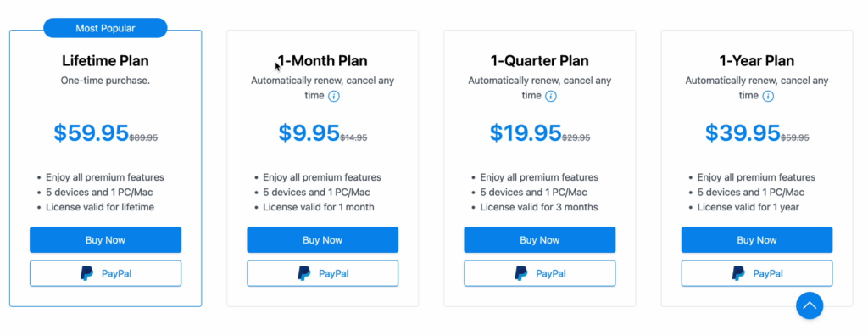
Task: Click the 1-Year Plan heading
Action: [757, 60]
